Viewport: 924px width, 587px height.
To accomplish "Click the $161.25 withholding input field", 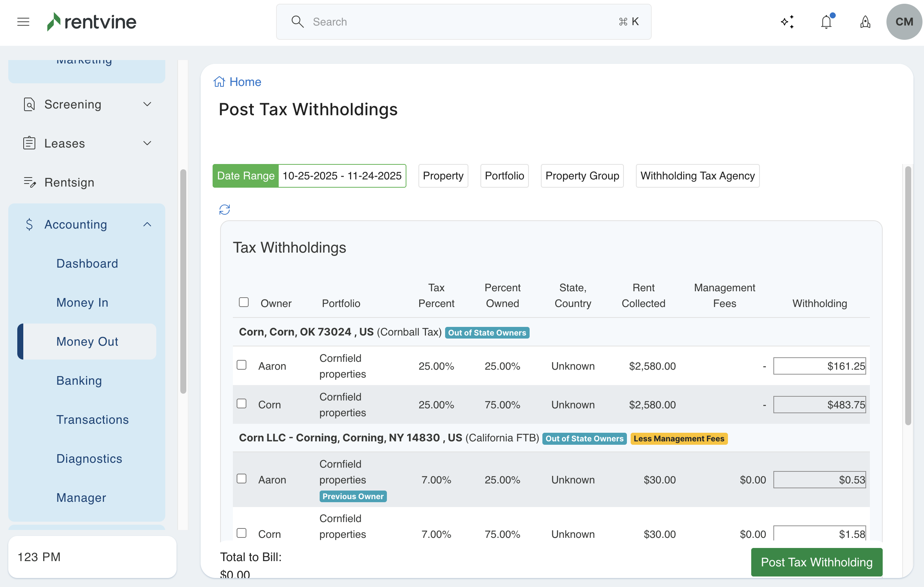I will (x=819, y=366).
